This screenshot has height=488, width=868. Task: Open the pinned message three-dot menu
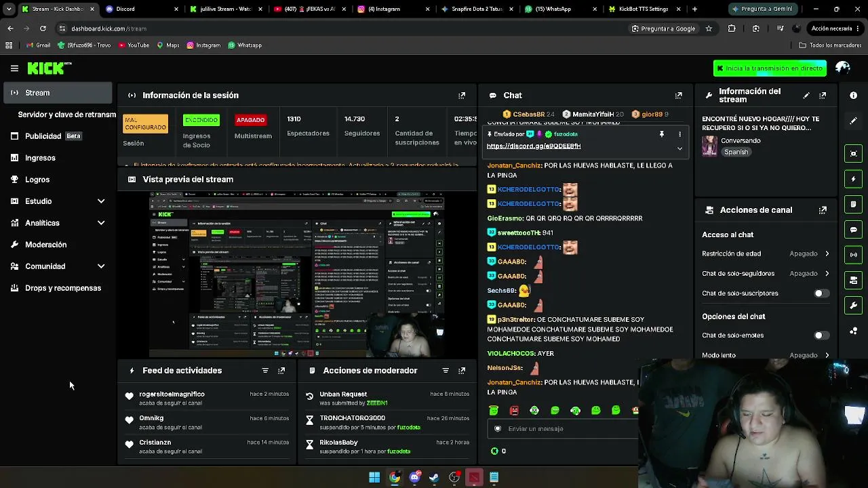(679, 134)
